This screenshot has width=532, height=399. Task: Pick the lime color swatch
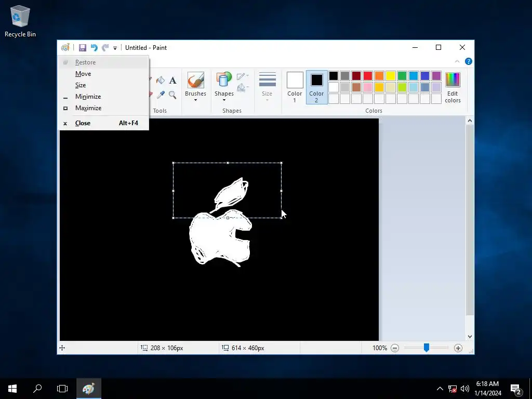[x=402, y=87]
